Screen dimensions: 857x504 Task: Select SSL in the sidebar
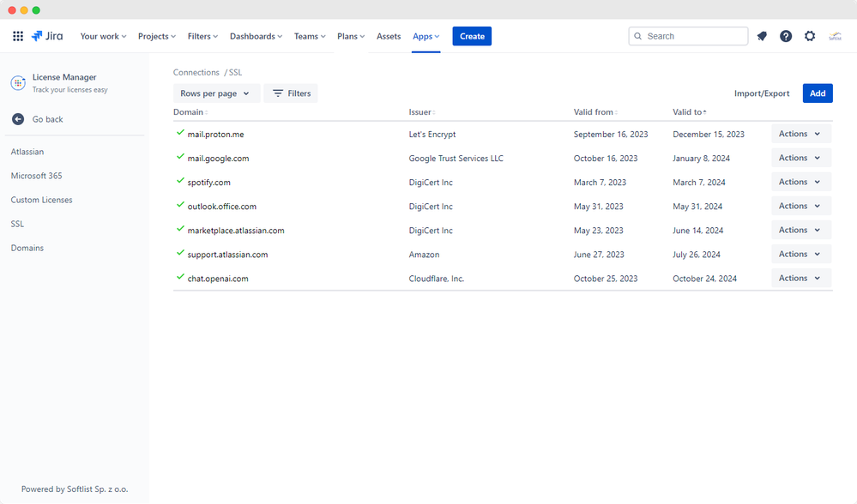17,224
